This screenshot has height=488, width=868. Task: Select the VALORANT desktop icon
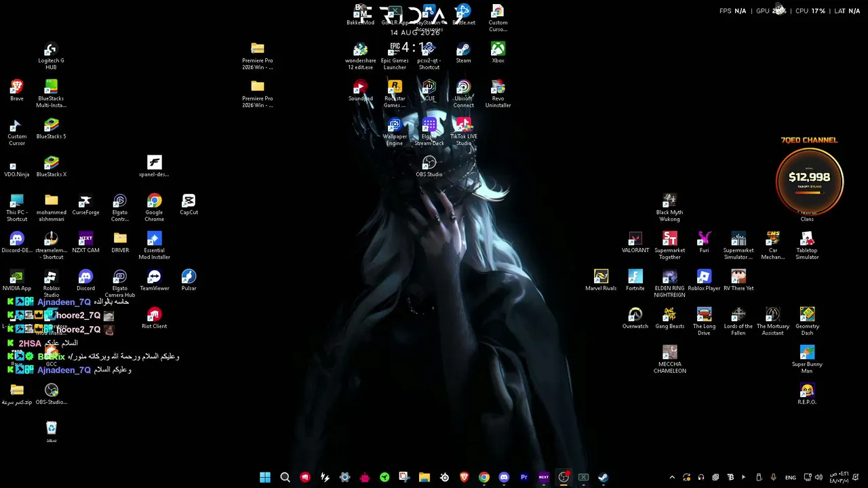point(635,243)
